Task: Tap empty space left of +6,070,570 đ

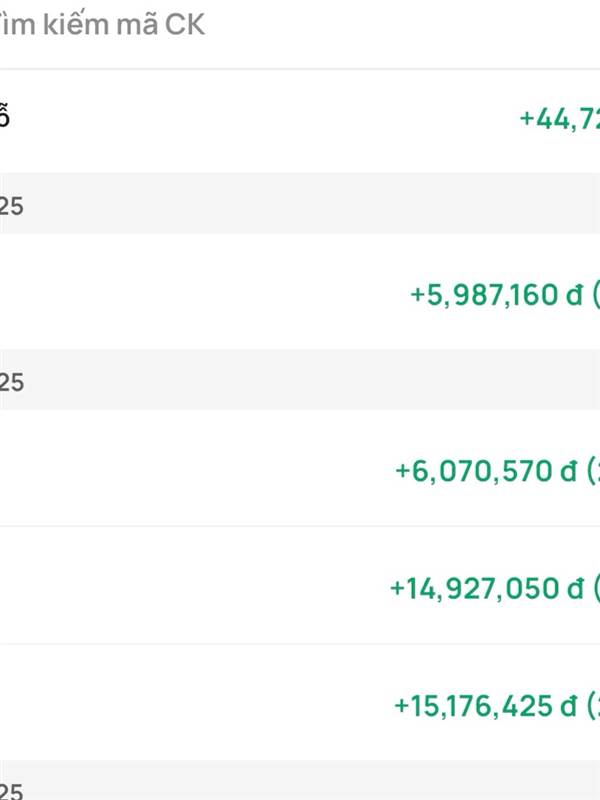Action: (196, 468)
